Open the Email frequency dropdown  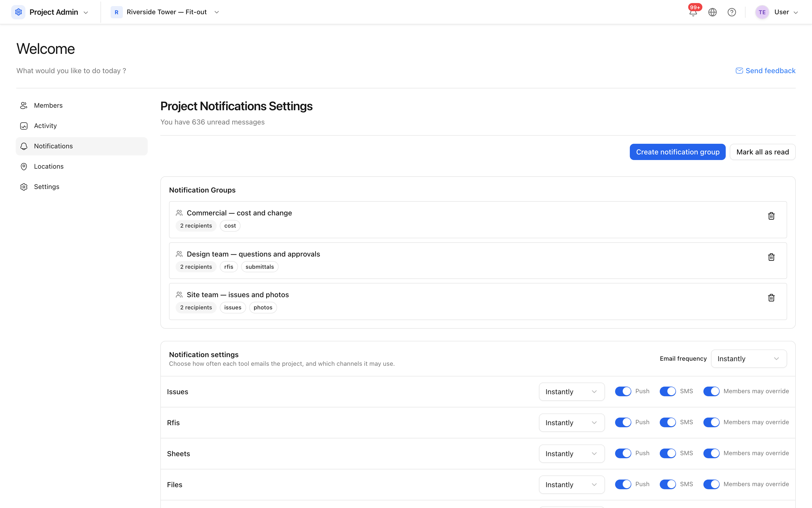(x=749, y=359)
